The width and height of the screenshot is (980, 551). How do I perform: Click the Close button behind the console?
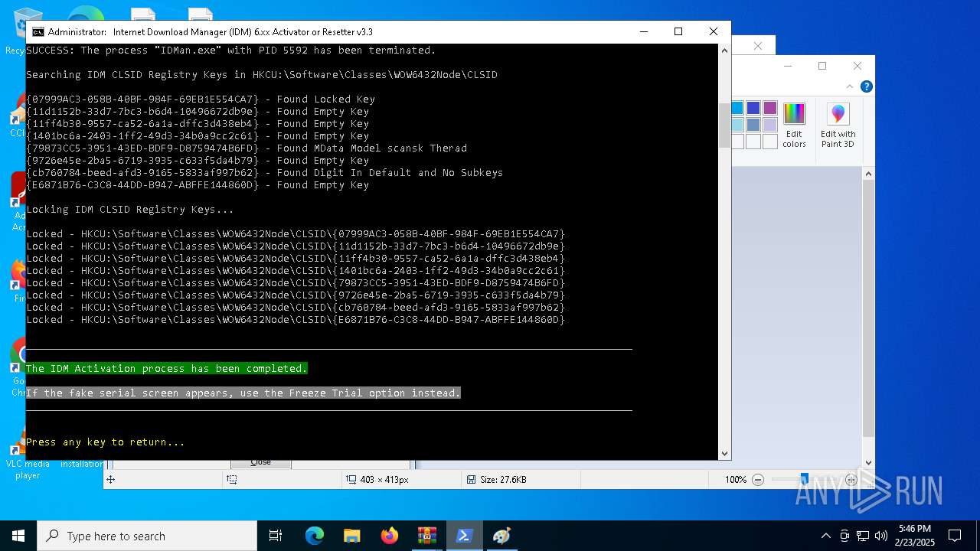point(260,462)
